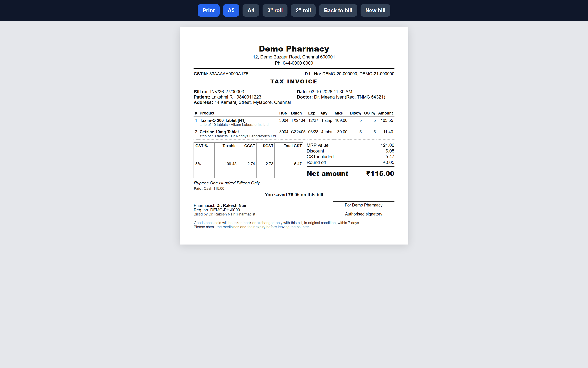The image size is (588, 368).
Task: Click Authorised signatory text
Action: coord(363,214)
